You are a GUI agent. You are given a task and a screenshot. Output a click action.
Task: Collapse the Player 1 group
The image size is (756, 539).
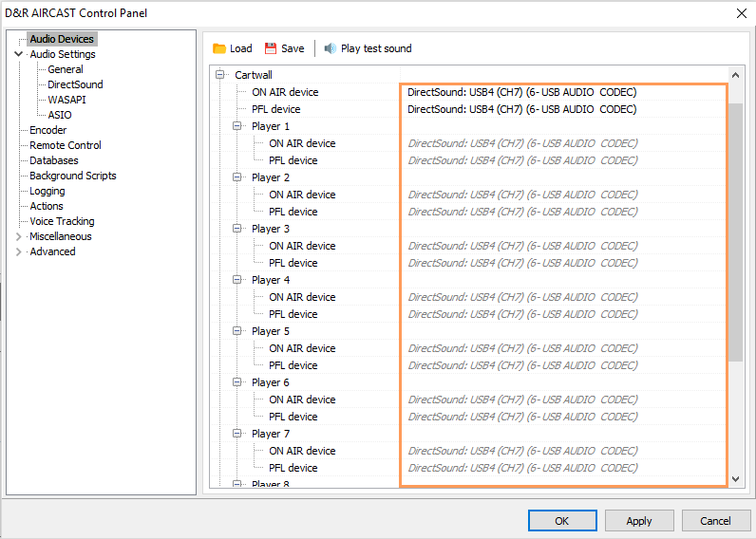coord(237,126)
